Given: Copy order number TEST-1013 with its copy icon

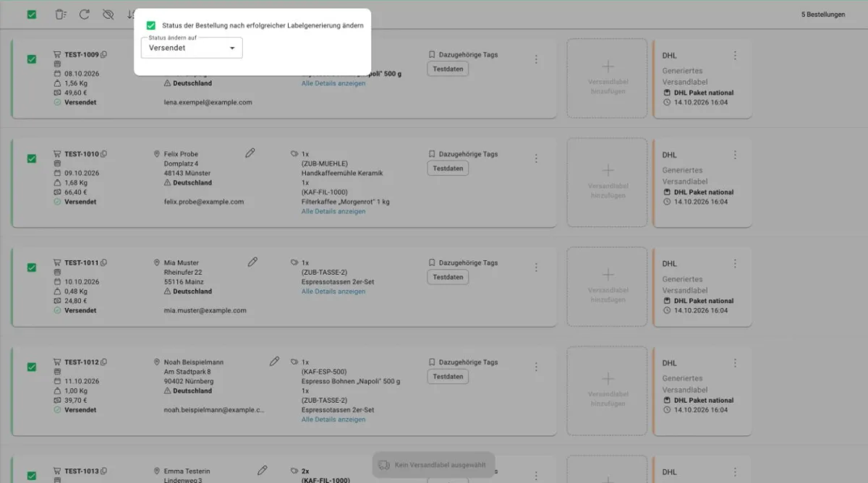Looking at the screenshot, I should point(104,471).
